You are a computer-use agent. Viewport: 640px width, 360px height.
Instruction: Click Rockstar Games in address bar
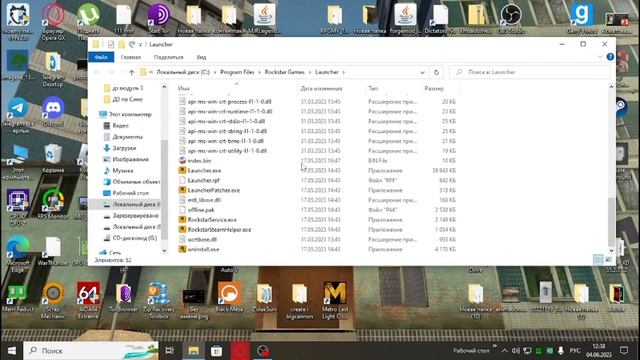284,72
